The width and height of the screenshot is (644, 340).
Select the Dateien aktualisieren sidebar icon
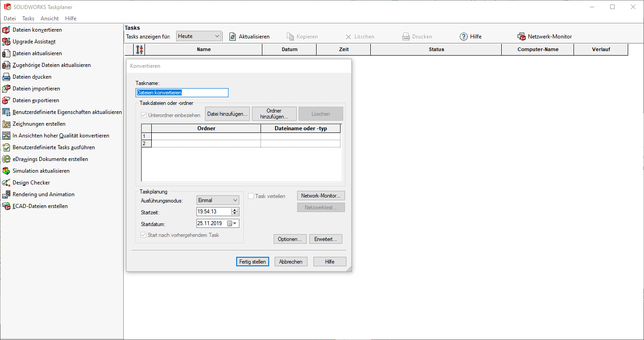pyautogui.click(x=6, y=53)
